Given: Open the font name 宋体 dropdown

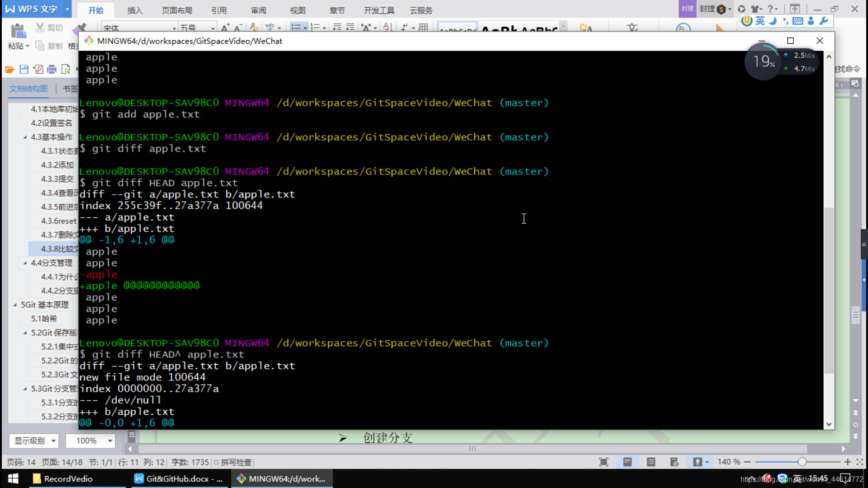Looking at the screenshot, I should (x=174, y=28).
